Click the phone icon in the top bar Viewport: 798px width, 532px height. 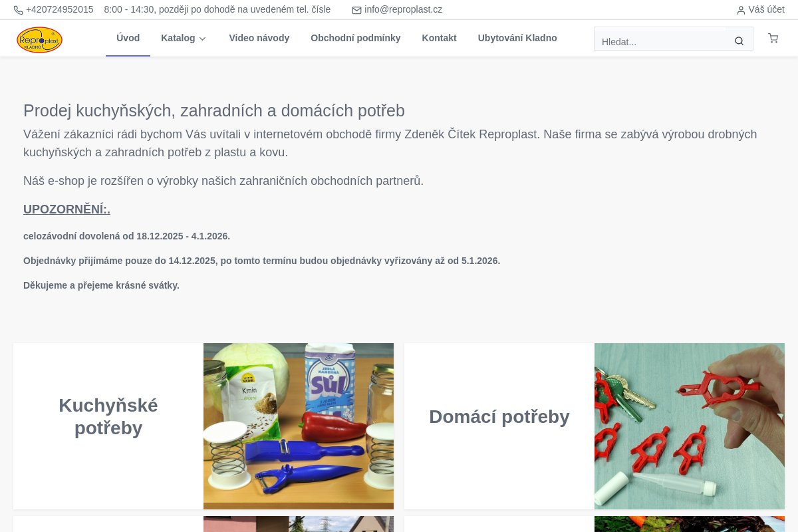pos(19,9)
